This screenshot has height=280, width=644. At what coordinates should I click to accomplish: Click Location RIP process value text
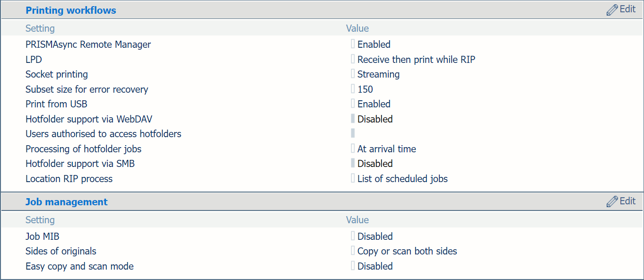click(402, 179)
